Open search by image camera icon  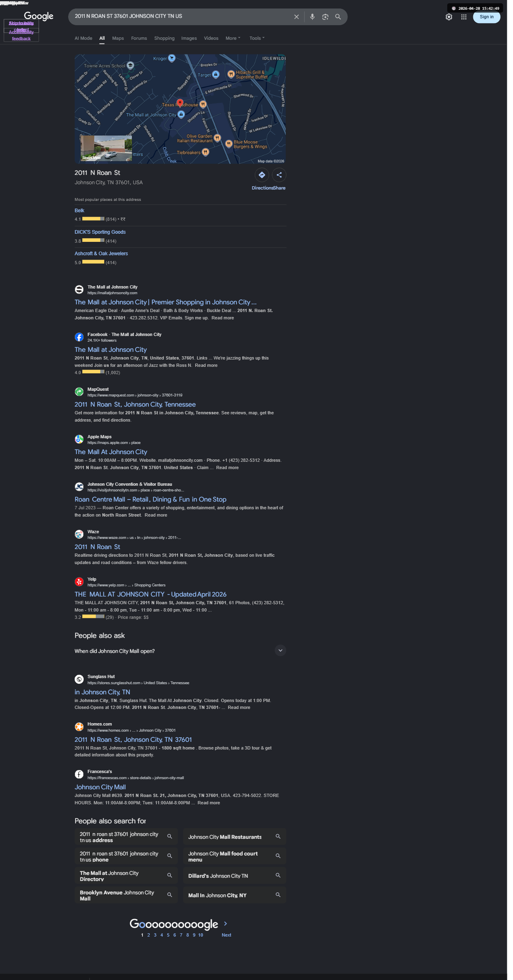point(325,17)
